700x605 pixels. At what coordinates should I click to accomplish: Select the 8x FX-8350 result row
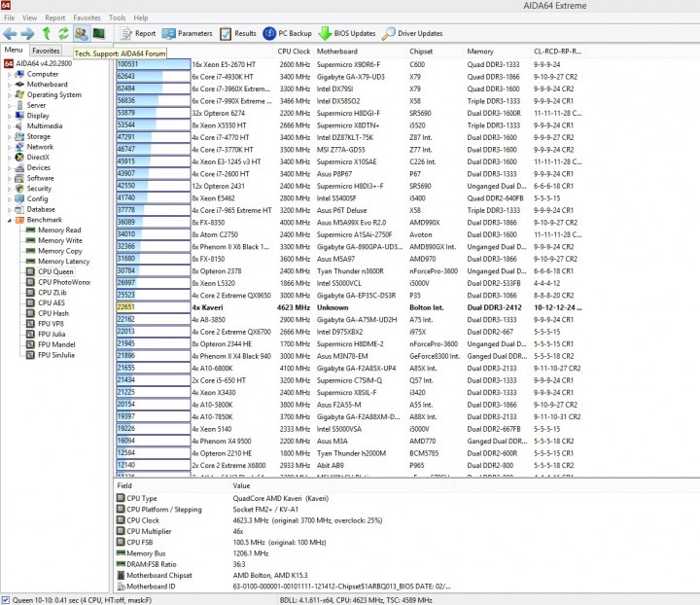[x=349, y=223]
